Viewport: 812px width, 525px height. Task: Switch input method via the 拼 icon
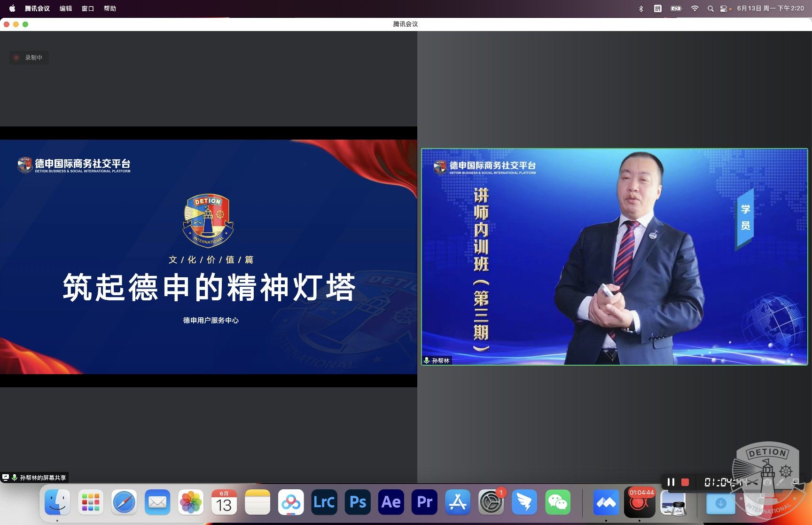657,8
